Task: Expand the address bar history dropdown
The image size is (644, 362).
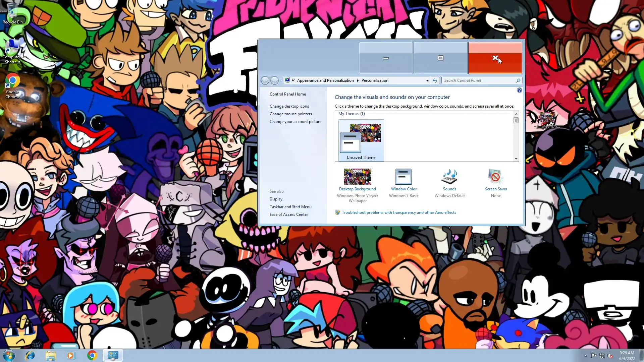Action: coord(427,80)
